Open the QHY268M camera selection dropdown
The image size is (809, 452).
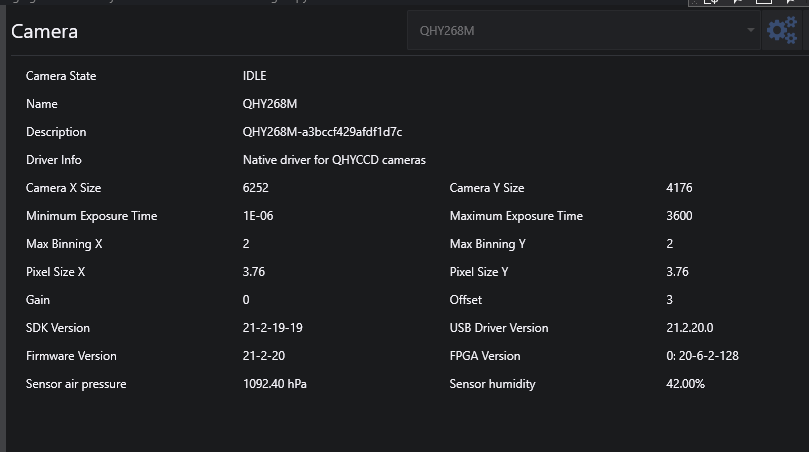click(x=584, y=31)
